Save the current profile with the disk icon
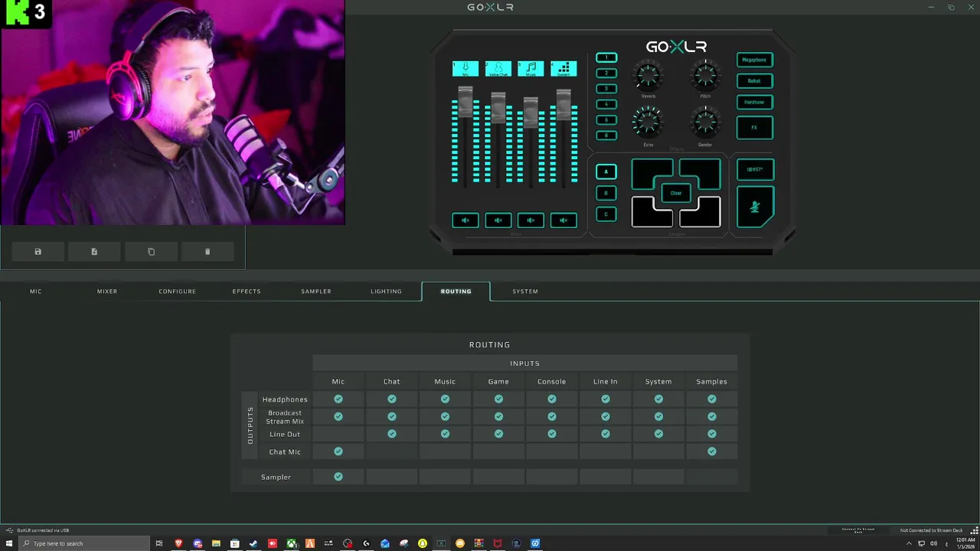980x551 pixels. click(x=38, y=252)
